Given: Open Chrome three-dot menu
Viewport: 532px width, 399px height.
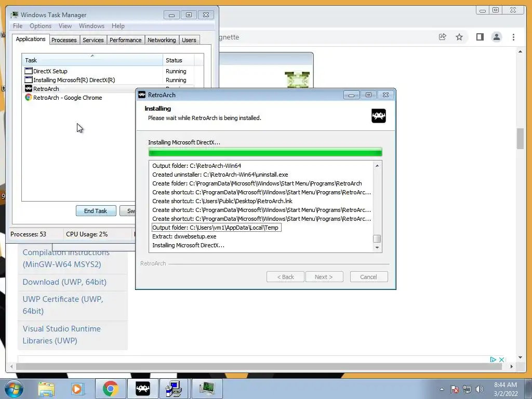Looking at the screenshot, I should click(x=513, y=37).
